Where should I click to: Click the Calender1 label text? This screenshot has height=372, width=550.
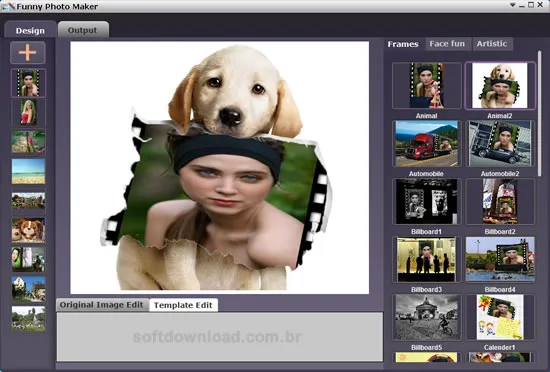coord(499,348)
